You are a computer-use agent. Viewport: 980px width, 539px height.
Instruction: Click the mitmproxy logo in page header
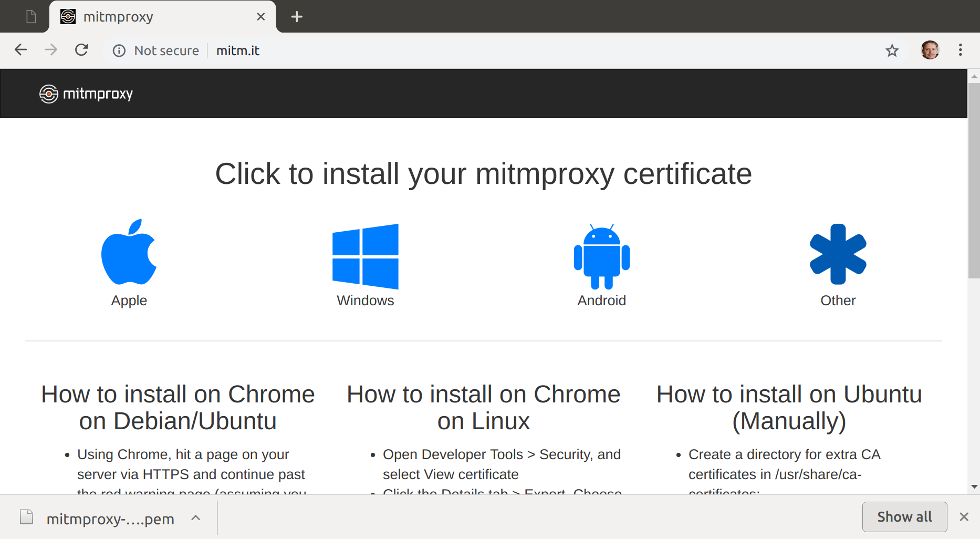(86, 94)
